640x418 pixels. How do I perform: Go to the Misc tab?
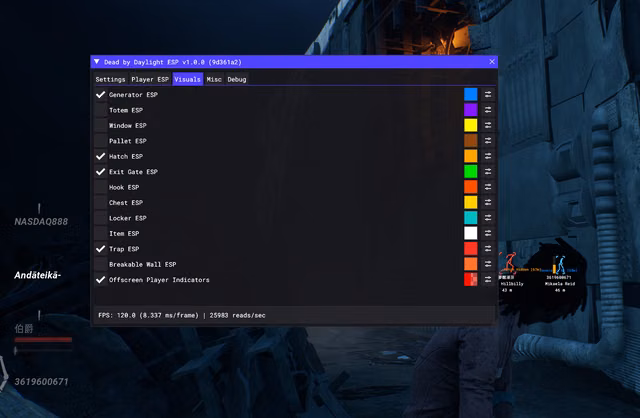[x=214, y=79]
